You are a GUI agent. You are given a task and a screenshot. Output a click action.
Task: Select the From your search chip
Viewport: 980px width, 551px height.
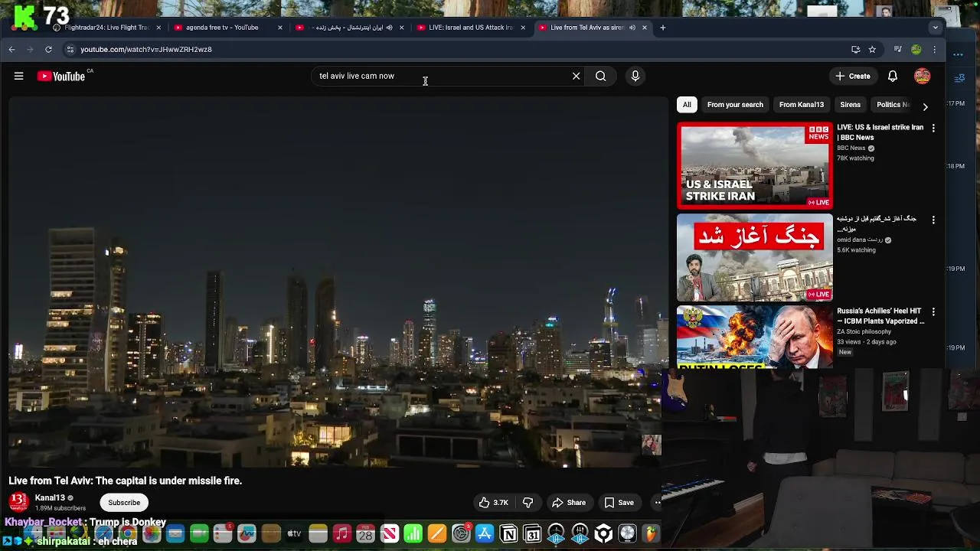click(735, 105)
